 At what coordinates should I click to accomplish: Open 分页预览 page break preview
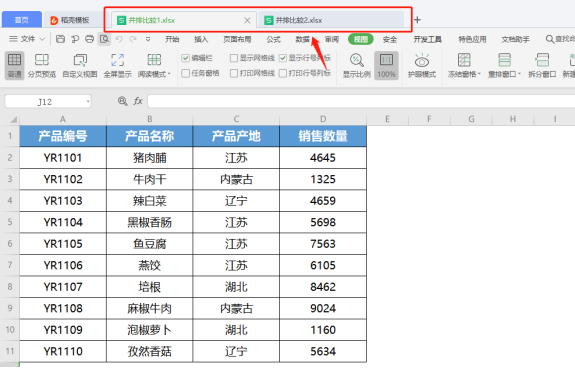point(42,65)
